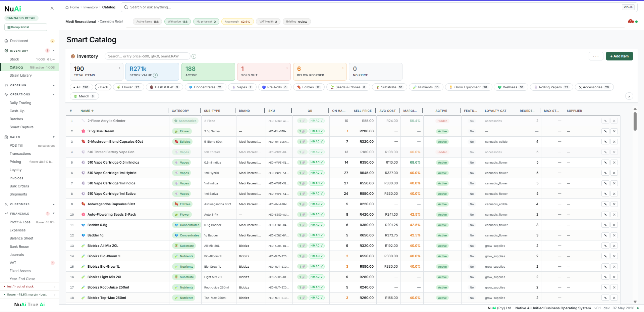The image size is (644, 312).
Task: Collapse the Financials sidebar section
Action: (54, 214)
